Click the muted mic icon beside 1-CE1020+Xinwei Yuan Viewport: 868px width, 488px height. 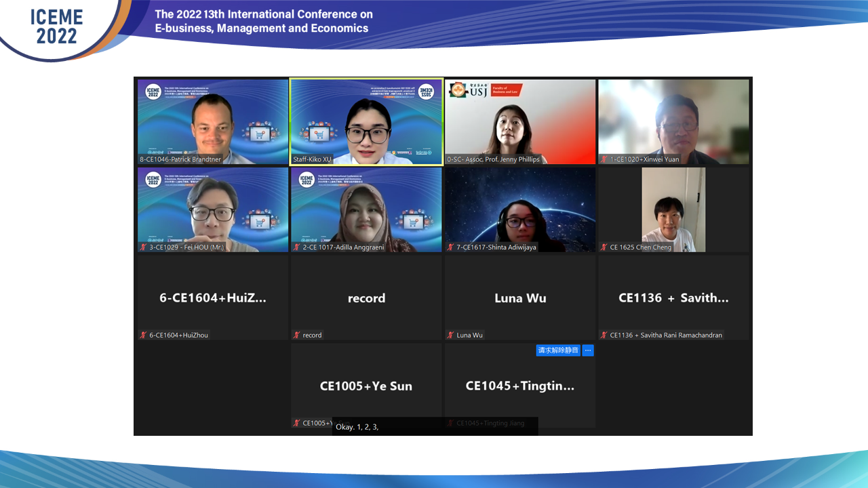tap(604, 159)
